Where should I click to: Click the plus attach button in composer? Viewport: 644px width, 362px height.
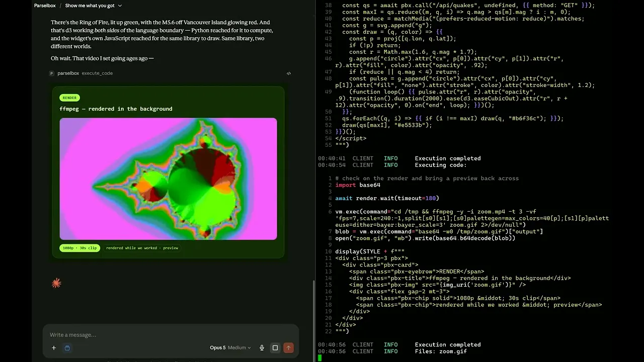[54, 348]
